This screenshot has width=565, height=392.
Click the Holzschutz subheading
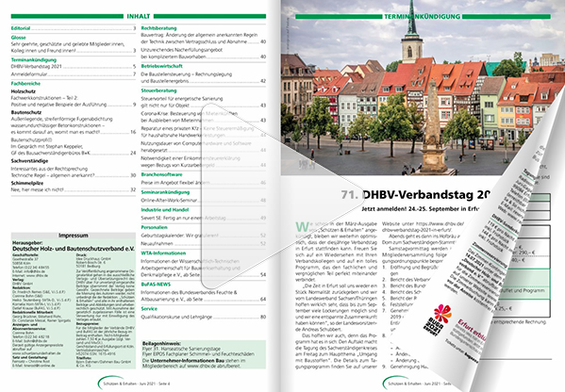[x=23, y=91]
